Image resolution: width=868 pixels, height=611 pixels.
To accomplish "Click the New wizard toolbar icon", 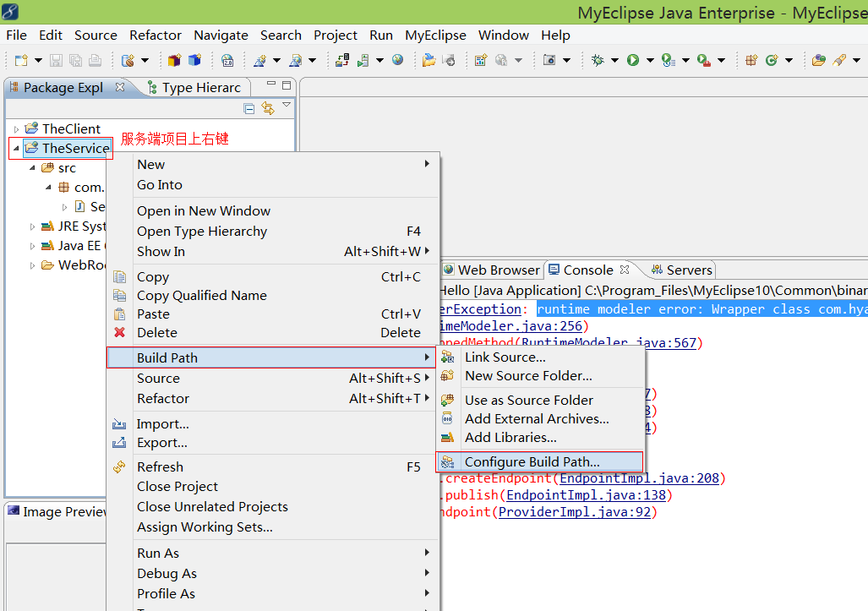I will pyautogui.click(x=21, y=60).
